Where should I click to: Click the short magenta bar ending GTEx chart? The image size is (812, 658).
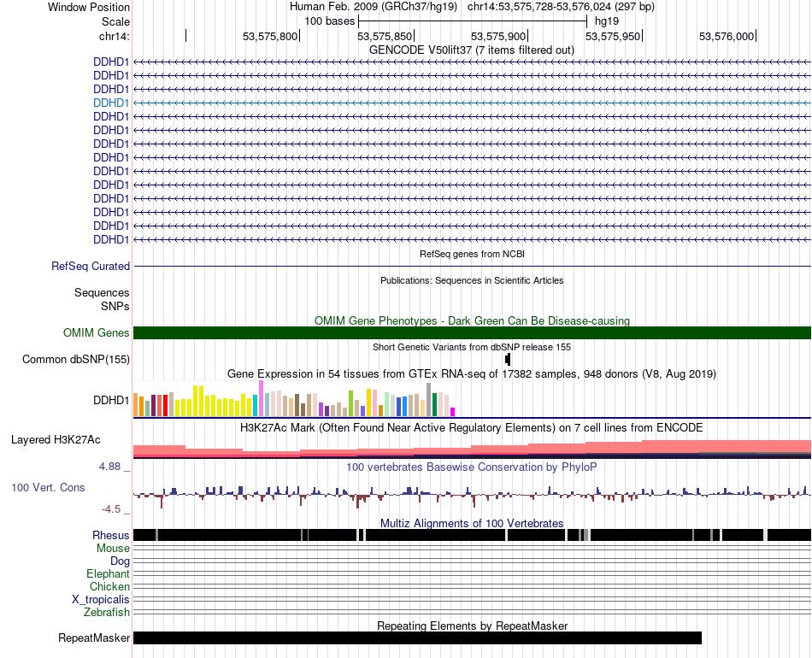[453, 412]
